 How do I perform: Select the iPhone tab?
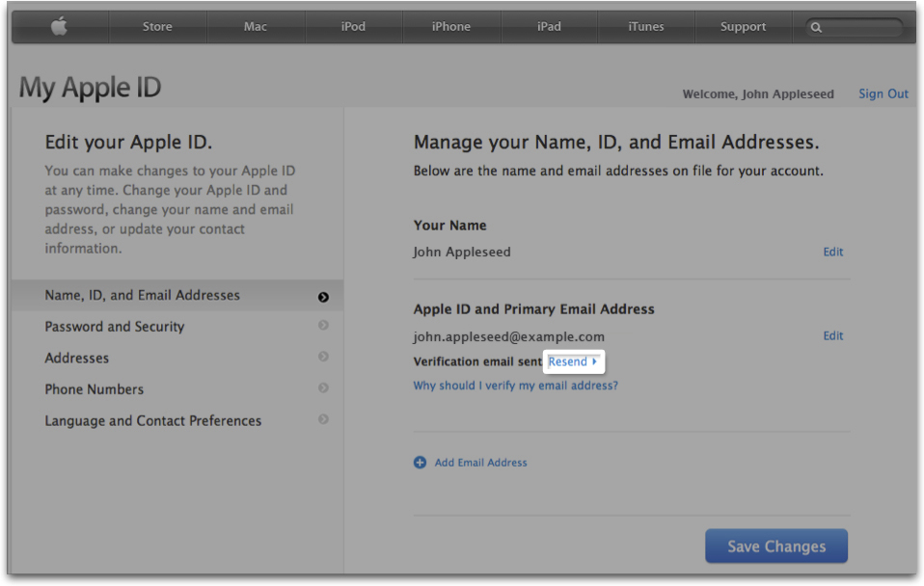451,26
